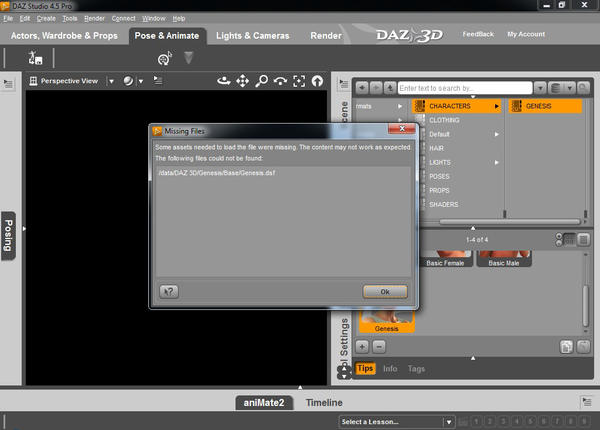Select the GENESIS subcategory
Viewport: 600px width, 430px height.
coord(545,106)
